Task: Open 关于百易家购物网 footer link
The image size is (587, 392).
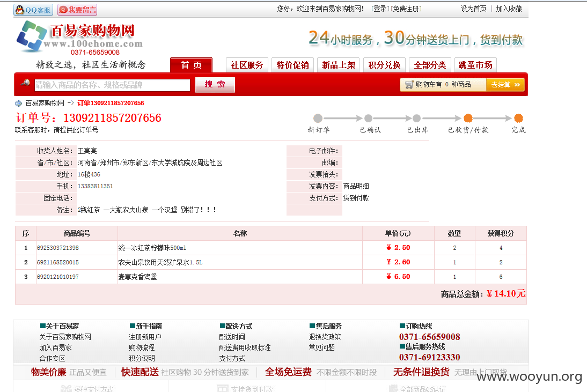Action: click(65, 337)
